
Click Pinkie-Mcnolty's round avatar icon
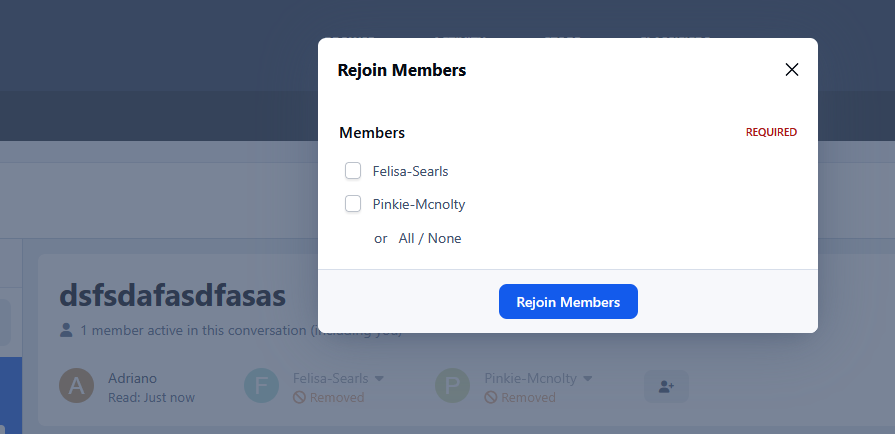[453, 386]
